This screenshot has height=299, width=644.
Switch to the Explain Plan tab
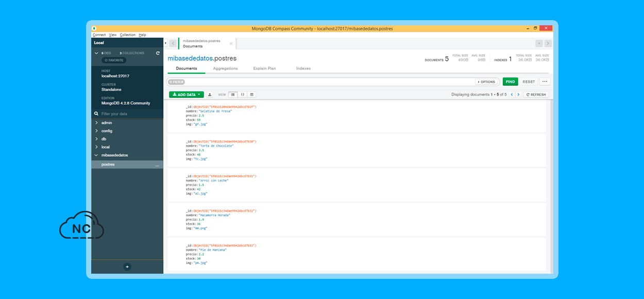pyautogui.click(x=264, y=69)
